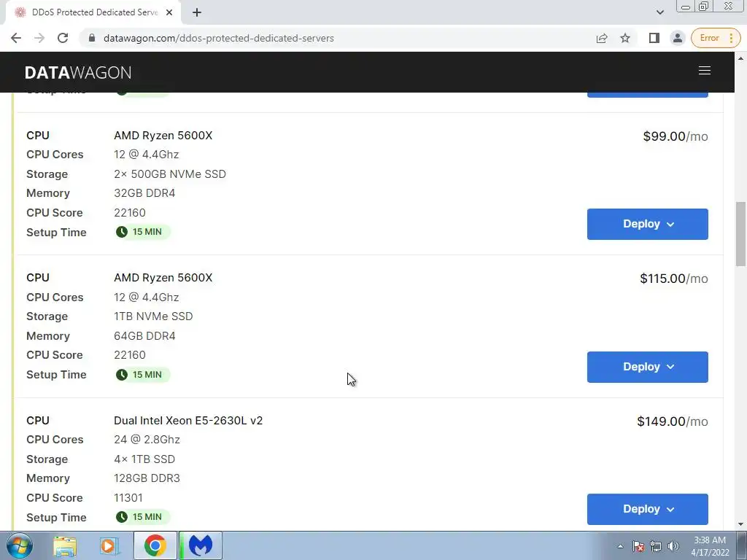Click the 15 MIN badge of $149 server
This screenshot has height=560, width=747.
142,517
